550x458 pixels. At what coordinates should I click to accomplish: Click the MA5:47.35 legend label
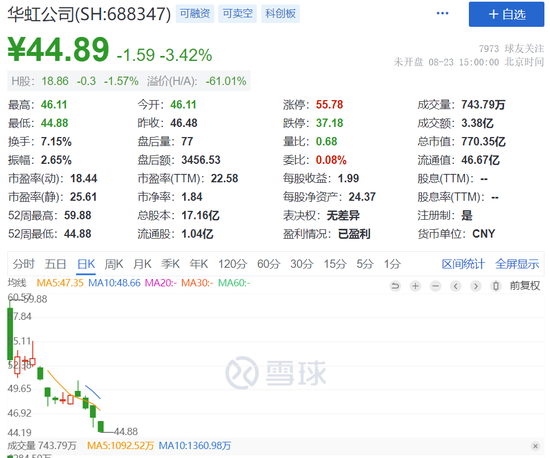(60, 283)
